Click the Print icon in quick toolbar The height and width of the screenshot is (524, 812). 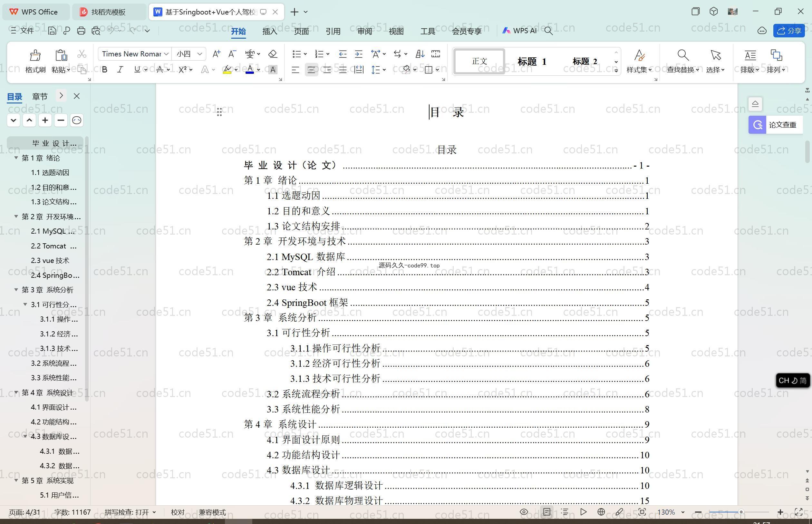coord(81,31)
